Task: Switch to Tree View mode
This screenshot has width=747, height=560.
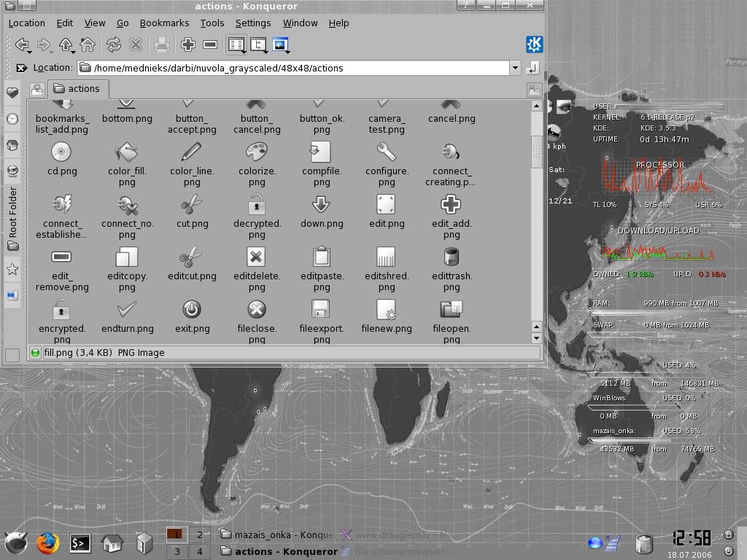Action: (x=258, y=44)
